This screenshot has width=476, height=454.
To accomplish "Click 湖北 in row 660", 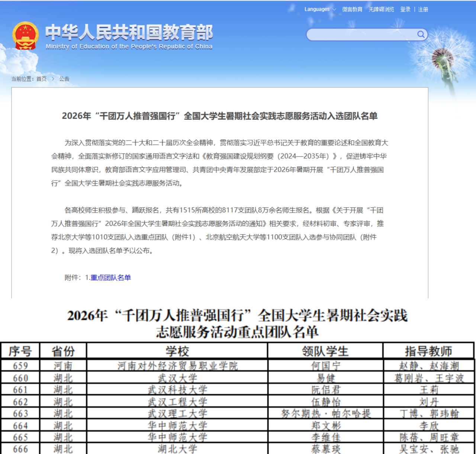I will click(63, 378).
